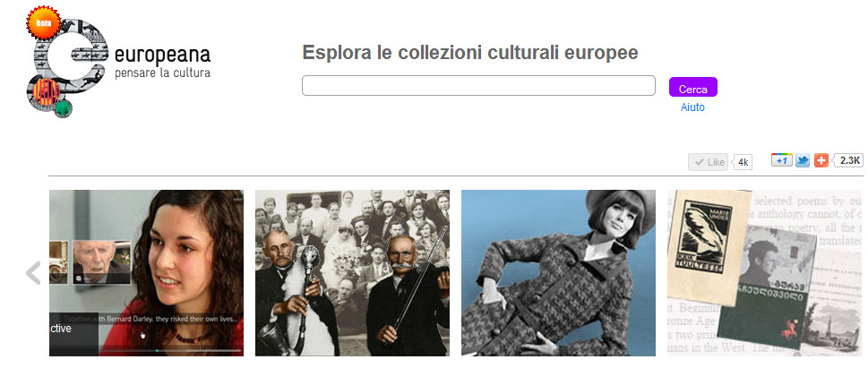Go to previous carousel slide arrow
Screen dimensions: 868x368
pos(34,273)
